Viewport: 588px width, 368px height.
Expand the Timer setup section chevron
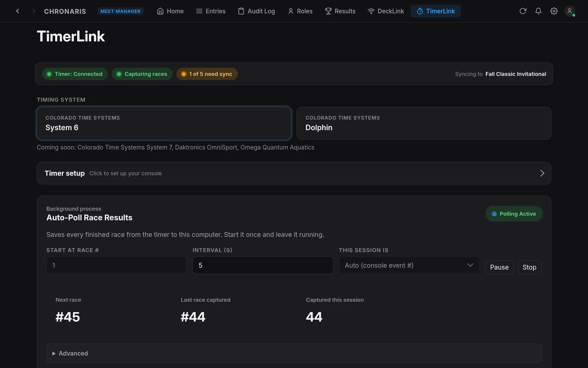pos(542,173)
